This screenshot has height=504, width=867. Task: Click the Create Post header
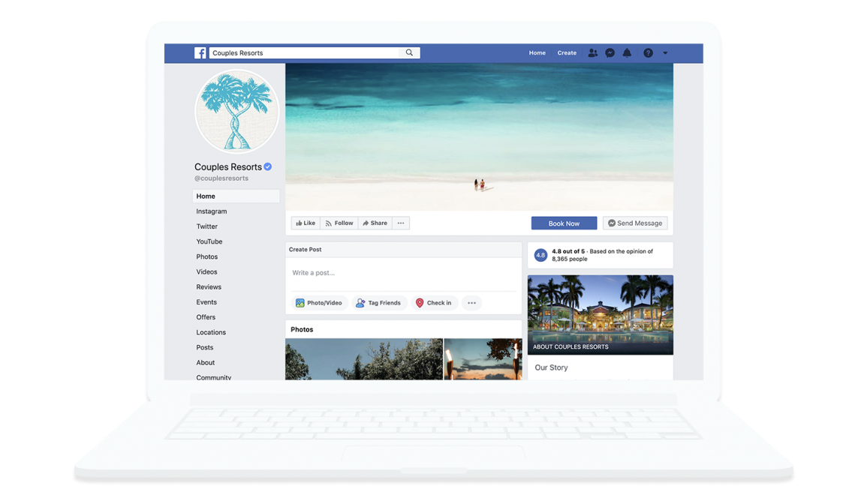click(x=306, y=250)
